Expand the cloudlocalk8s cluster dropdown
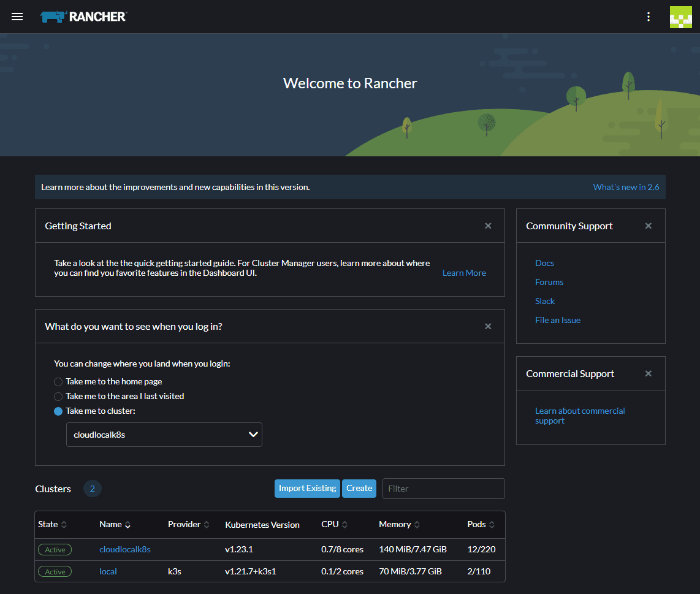Screen dimensions: 700x594 pos(164,435)
